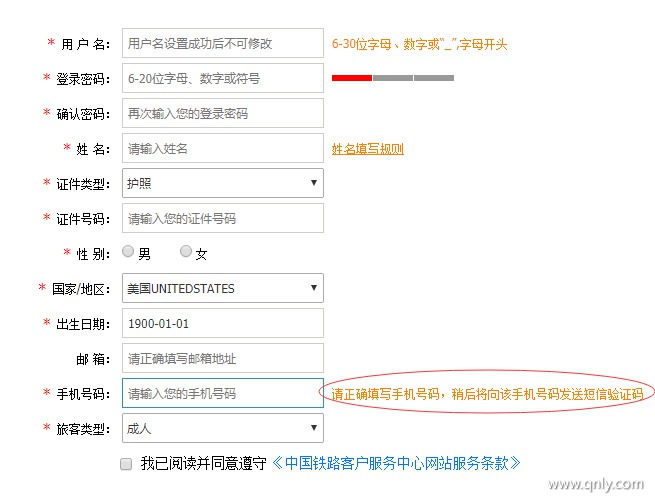The image size is (655, 496).
Task: Select the 男 gender radio button
Action: coord(129,252)
